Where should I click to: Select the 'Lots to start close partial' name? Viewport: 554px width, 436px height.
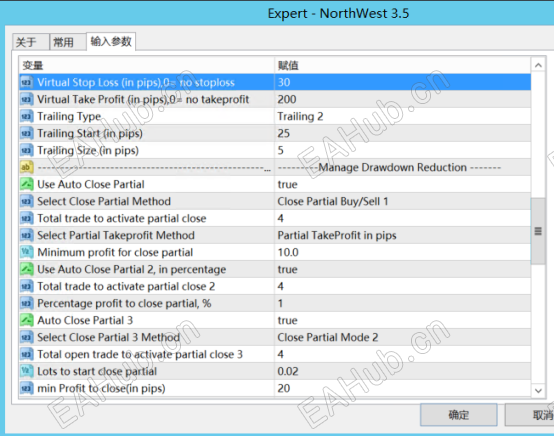pos(97,371)
